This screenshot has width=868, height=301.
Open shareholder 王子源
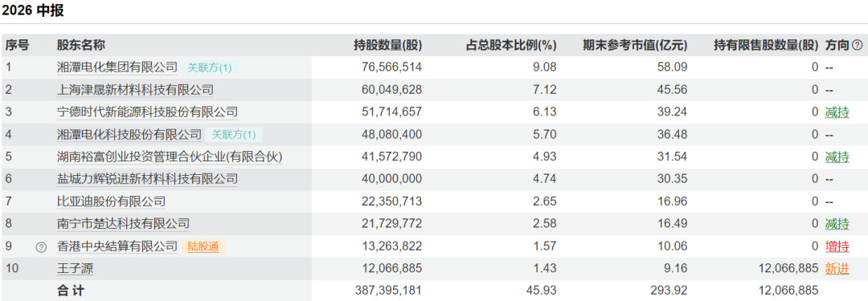76,269
